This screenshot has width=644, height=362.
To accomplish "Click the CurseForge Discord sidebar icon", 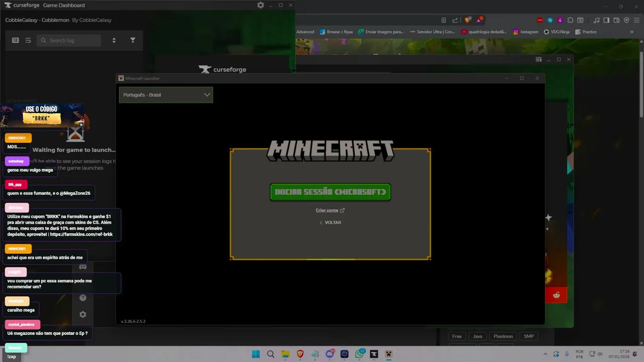I will (x=83, y=266).
